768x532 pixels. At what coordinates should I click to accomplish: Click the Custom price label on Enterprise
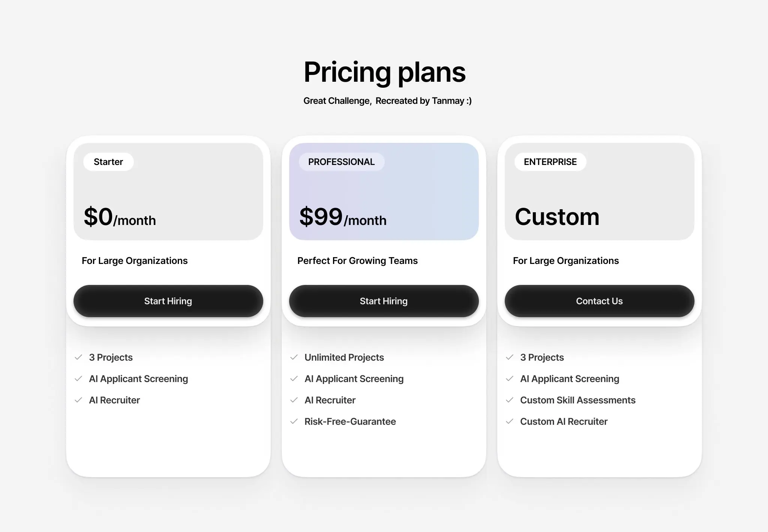pyautogui.click(x=557, y=216)
